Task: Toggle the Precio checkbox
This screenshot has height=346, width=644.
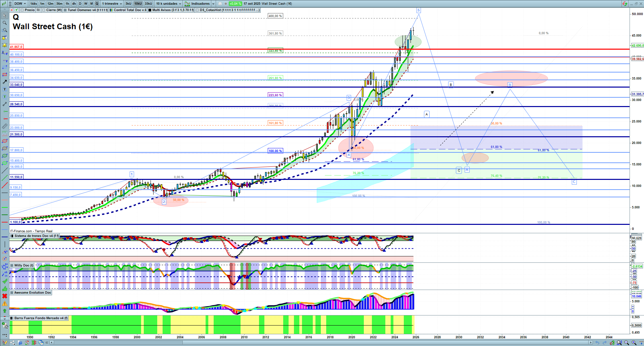Action: (23, 10)
